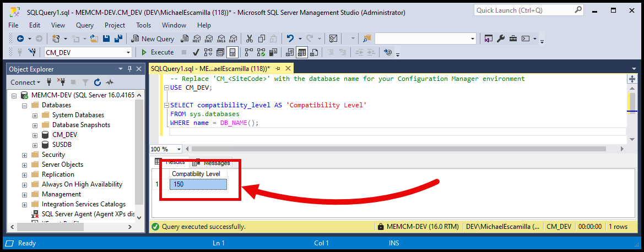
Task: Click the Find in Files icon
Action: pos(367,39)
